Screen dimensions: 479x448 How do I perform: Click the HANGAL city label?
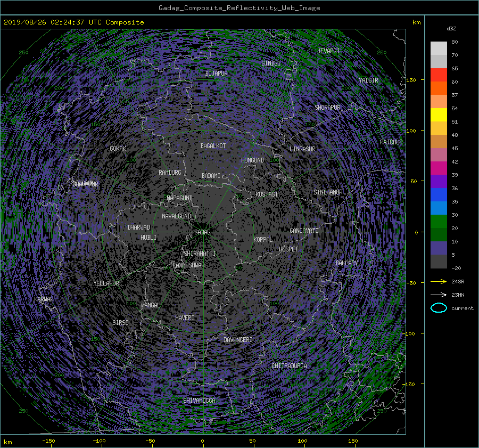click(x=151, y=305)
